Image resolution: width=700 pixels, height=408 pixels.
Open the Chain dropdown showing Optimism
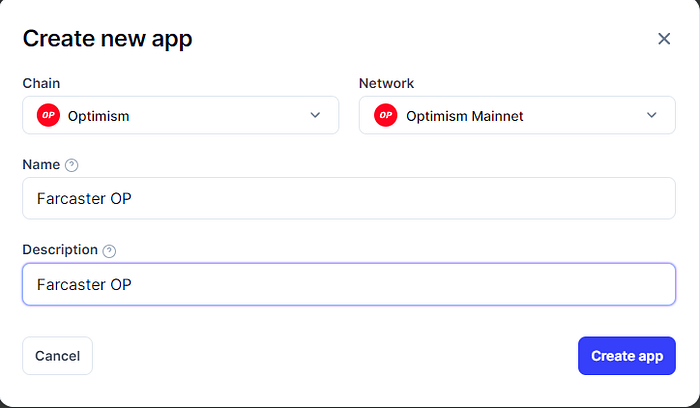[181, 115]
